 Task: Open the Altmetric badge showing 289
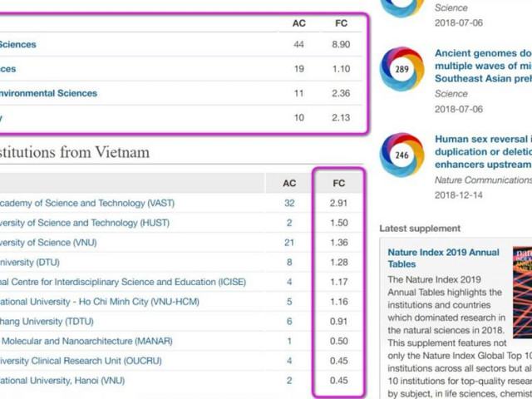tap(401, 69)
